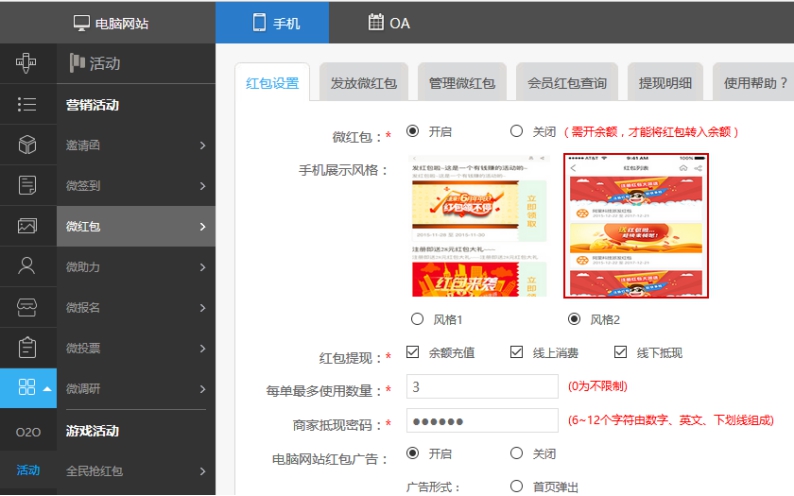Image resolution: width=794 pixels, height=496 pixels.
Task: Switch to the 发放微红包 tab
Action: click(363, 83)
